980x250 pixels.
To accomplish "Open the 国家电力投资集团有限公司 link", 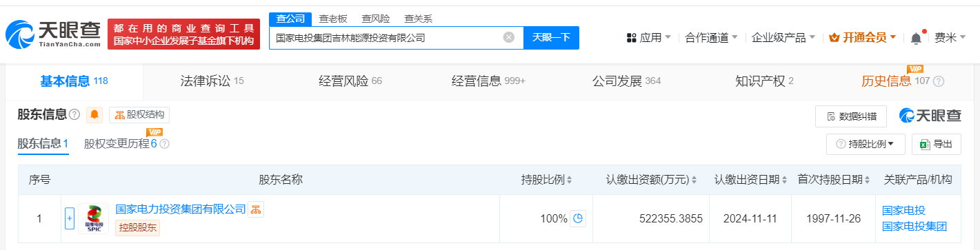I will 181,209.
